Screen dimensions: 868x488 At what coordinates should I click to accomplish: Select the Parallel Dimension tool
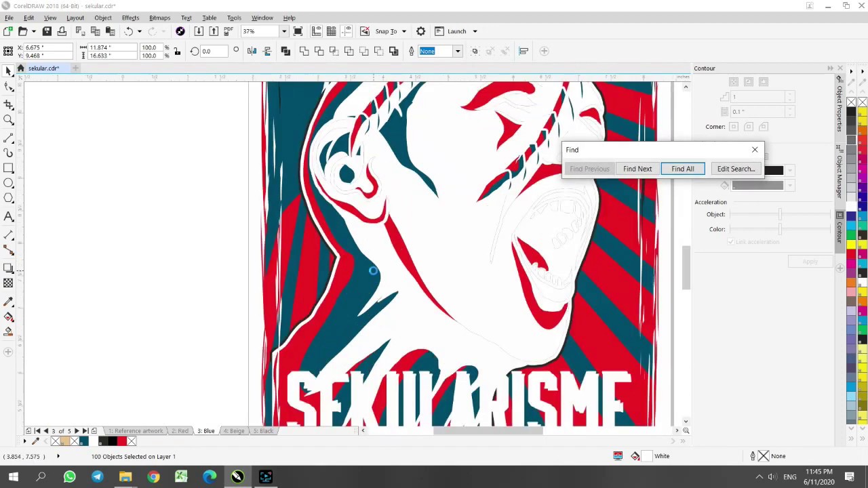pos(8,235)
